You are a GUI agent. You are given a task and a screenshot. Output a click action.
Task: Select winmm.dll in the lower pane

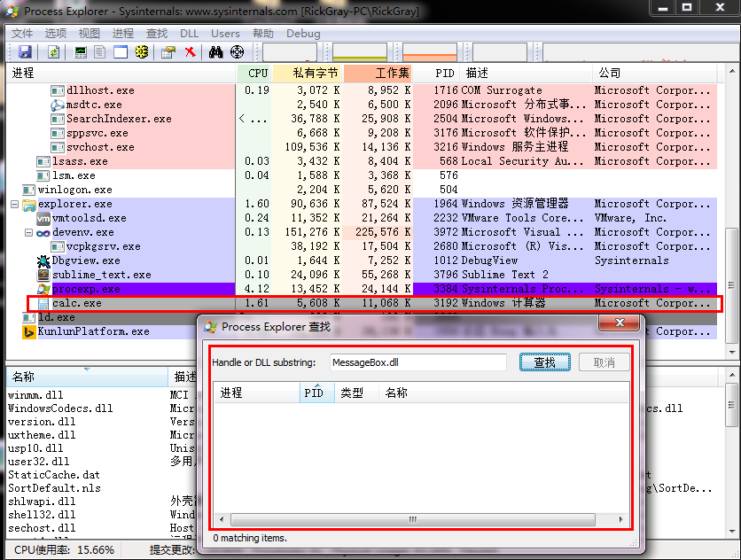click(35, 395)
